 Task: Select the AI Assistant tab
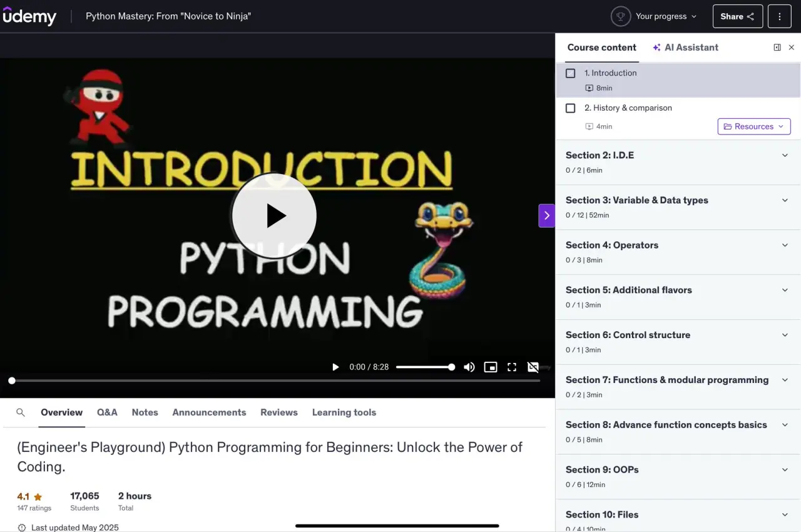point(686,48)
